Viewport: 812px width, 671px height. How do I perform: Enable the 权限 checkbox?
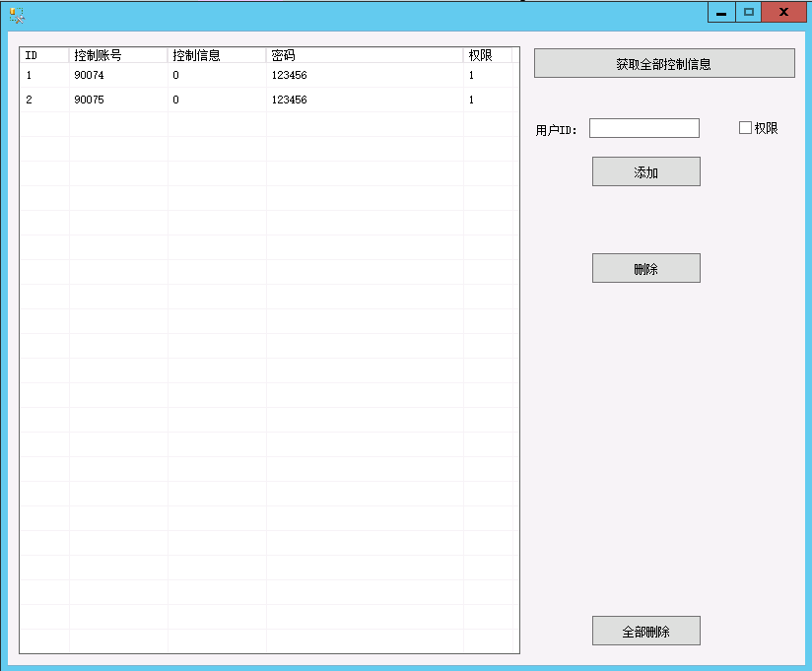coord(745,128)
